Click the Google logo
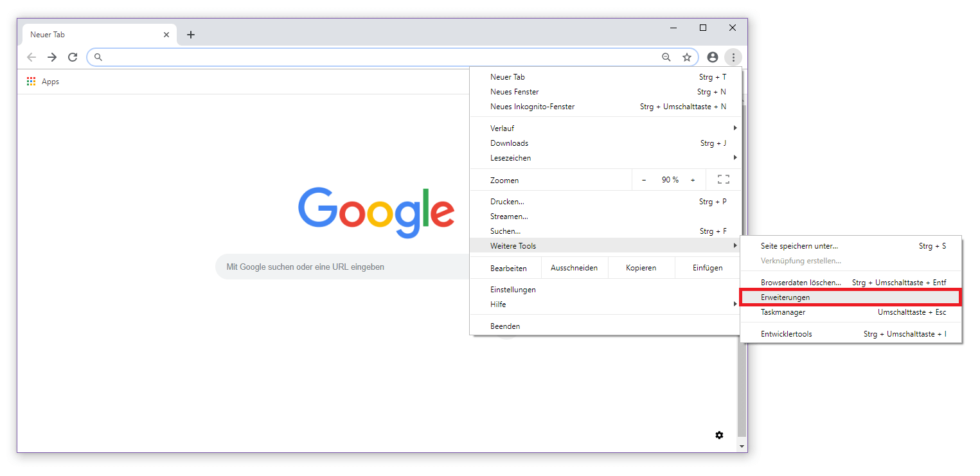Viewport: 980px width, 476px height. pyautogui.click(x=377, y=212)
